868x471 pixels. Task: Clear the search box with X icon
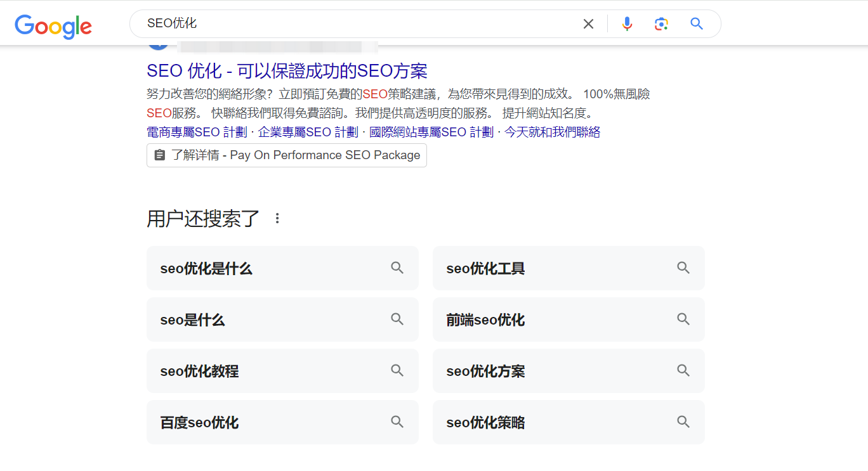click(x=588, y=24)
